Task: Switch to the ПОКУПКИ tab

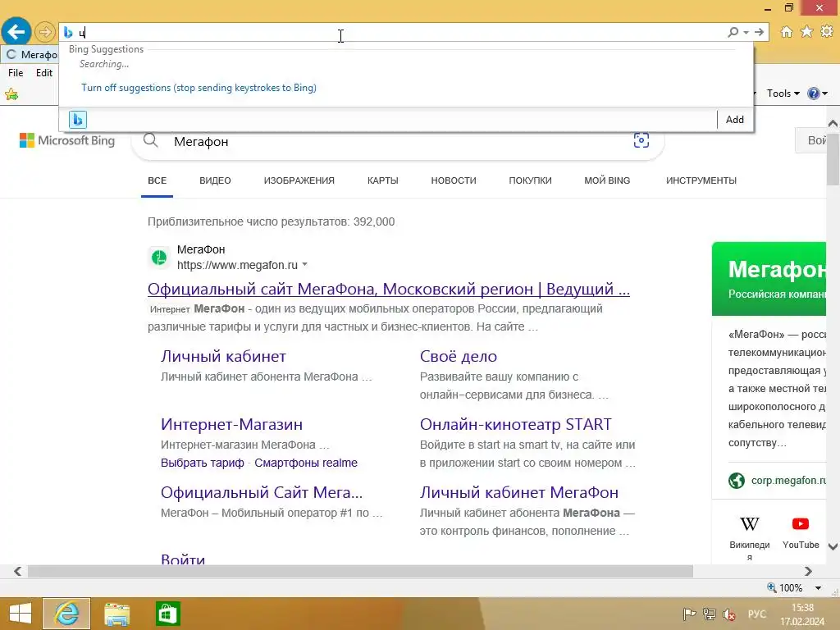Action: click(x=530, y=181)
